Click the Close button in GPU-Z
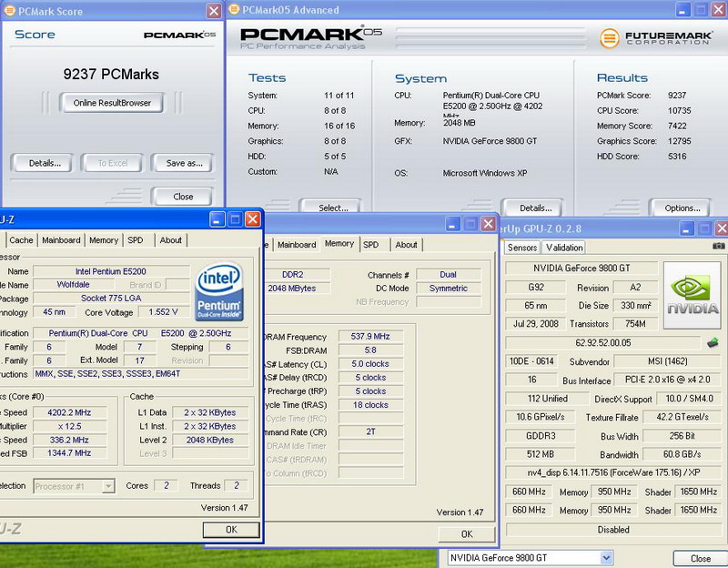The width and height of the screenshot is (728, 568). (x=700, y=558)
